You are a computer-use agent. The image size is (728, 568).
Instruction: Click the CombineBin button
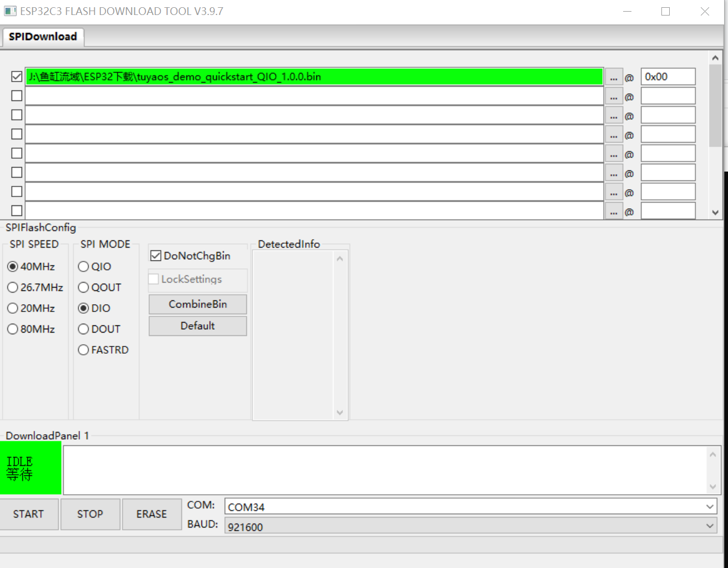[x=198, y=304]
